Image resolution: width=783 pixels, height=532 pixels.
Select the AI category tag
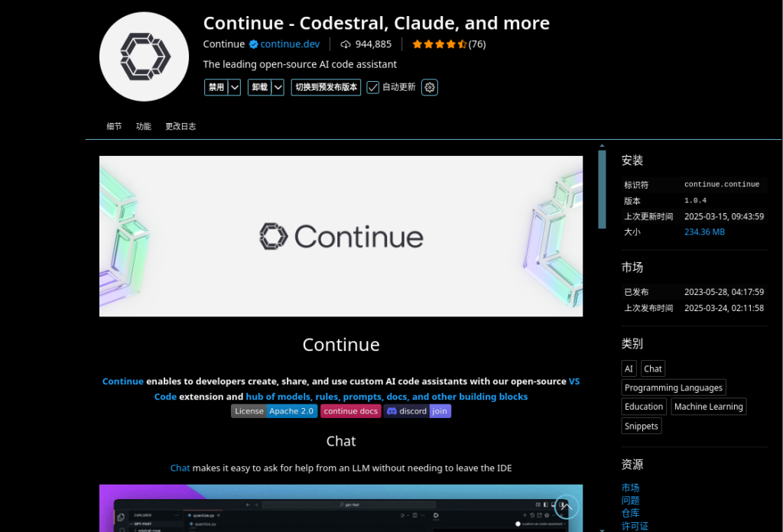[629, 368]
